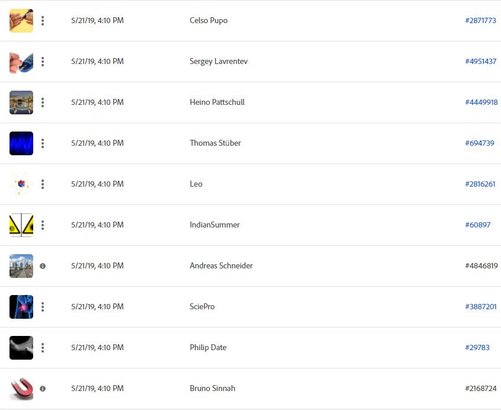
Task: Open asset link #29783
Action: coord(477,348)
